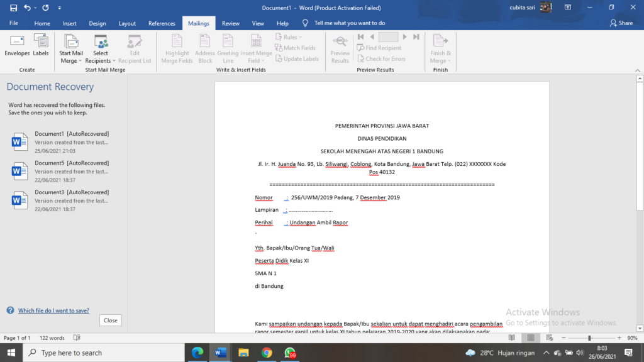This screenshot has height=362, width=644.
Task: Click the 90% zoom level
Action: 633,337
